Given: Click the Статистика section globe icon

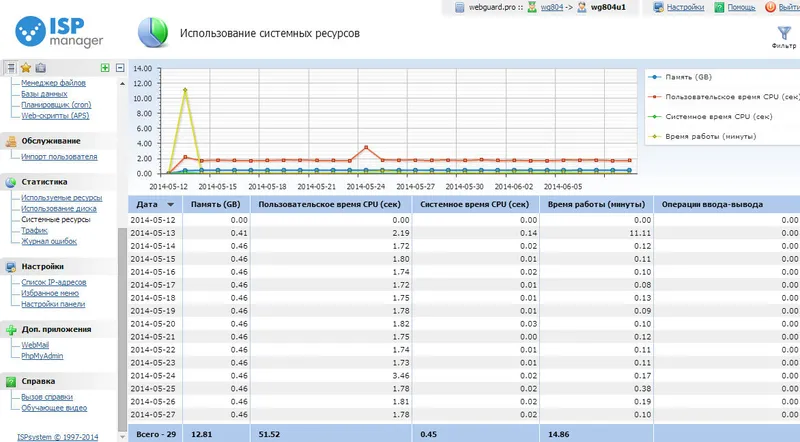Looking at the screenshot, I should [11, 182].
